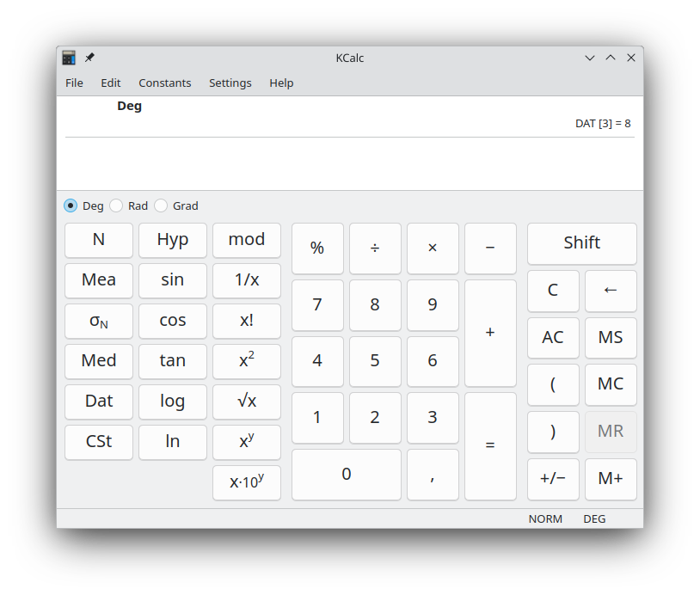Click the Dat data entry button
The image size is (700, 595).
tap(99, 402)
